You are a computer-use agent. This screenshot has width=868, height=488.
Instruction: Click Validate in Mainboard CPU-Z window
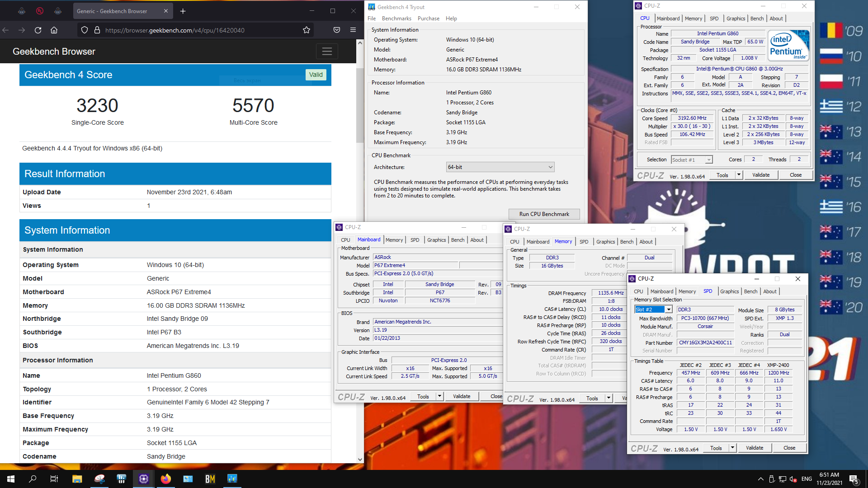[462, 396]
